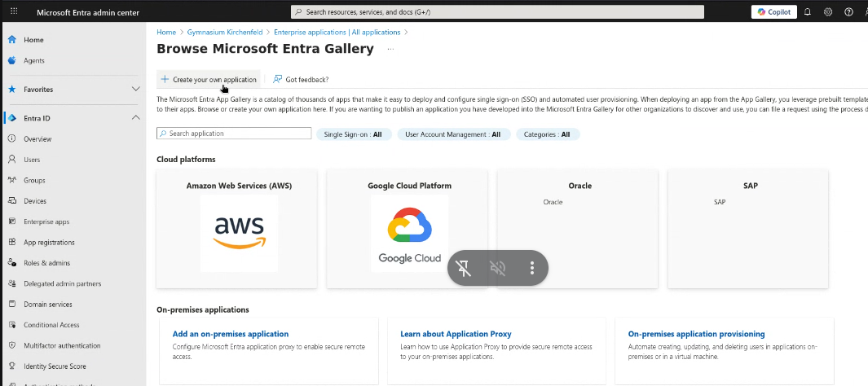The image size is (868, 386).
Task: Open App registrations in sidebar
Action: point(49,242)
